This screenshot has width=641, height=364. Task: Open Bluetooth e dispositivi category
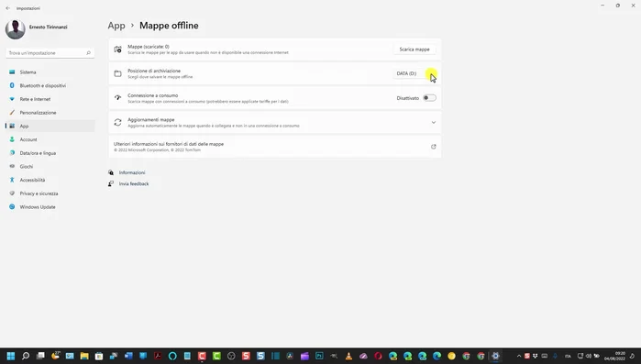(50, 85)
